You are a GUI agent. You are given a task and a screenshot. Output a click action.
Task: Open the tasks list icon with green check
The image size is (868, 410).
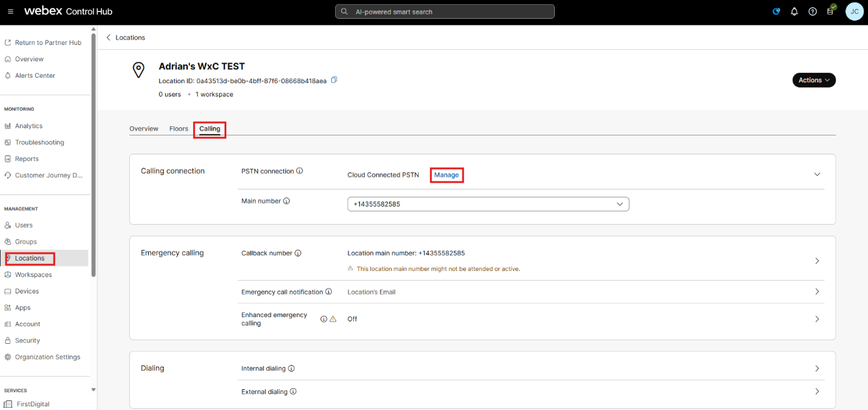point(831,10)
